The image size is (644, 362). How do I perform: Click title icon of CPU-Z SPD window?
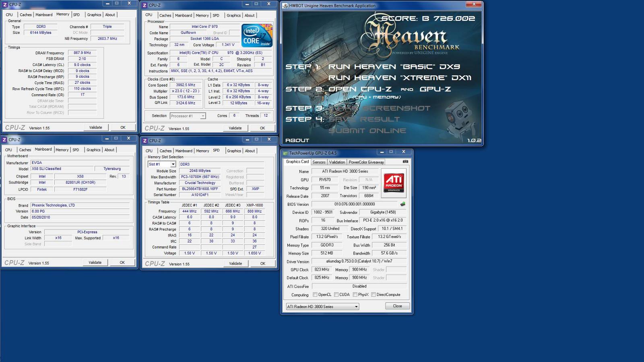145,141
